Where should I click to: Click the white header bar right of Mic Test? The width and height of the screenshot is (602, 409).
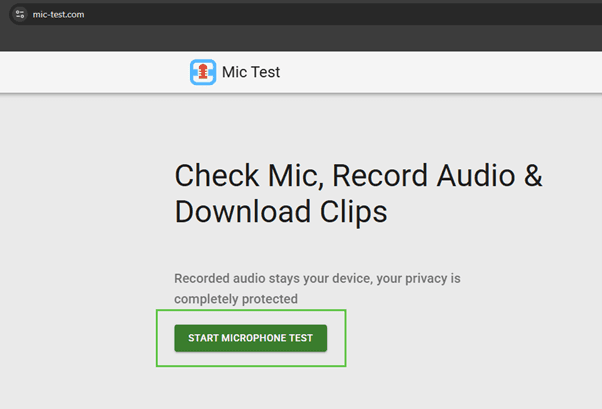pyautogui.click(x=450, y=73)
